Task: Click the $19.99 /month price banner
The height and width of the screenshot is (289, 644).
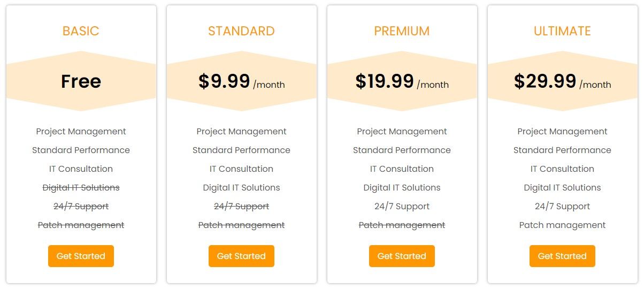Action: [402, 81]
